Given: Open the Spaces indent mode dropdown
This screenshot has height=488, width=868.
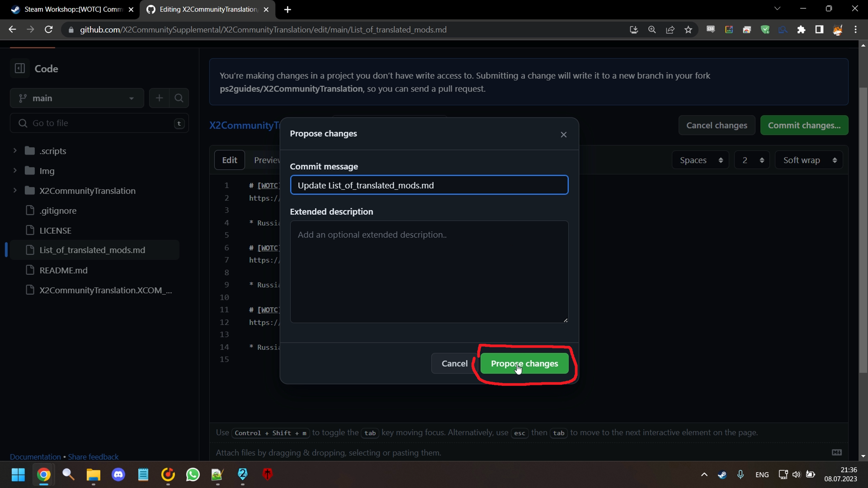Looking at the screenshot, I should 701,160.
